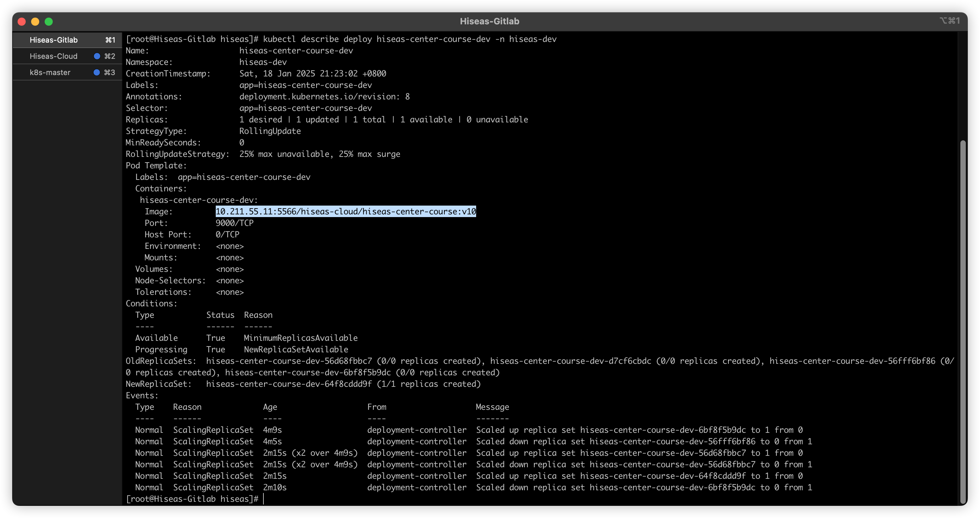Click the final shell prompt cursor line
This screenshot has width=980, height=518.
point(195,499)
